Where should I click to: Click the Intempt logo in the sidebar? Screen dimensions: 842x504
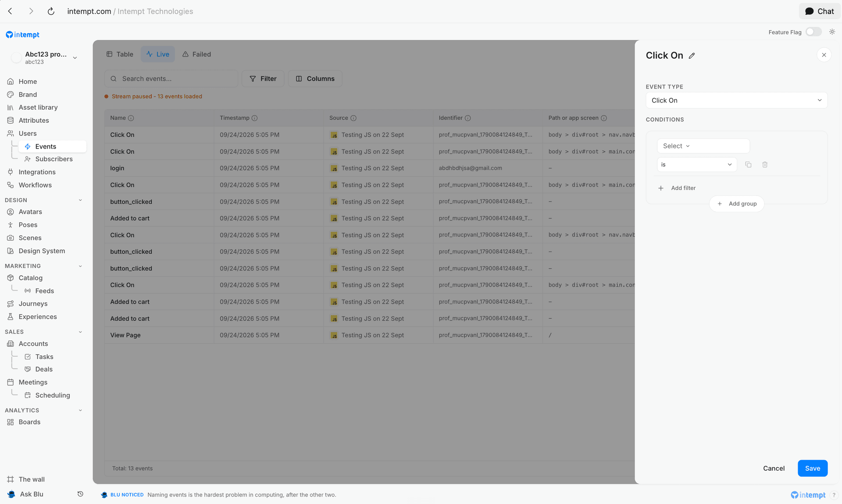(x=22, y=35)
